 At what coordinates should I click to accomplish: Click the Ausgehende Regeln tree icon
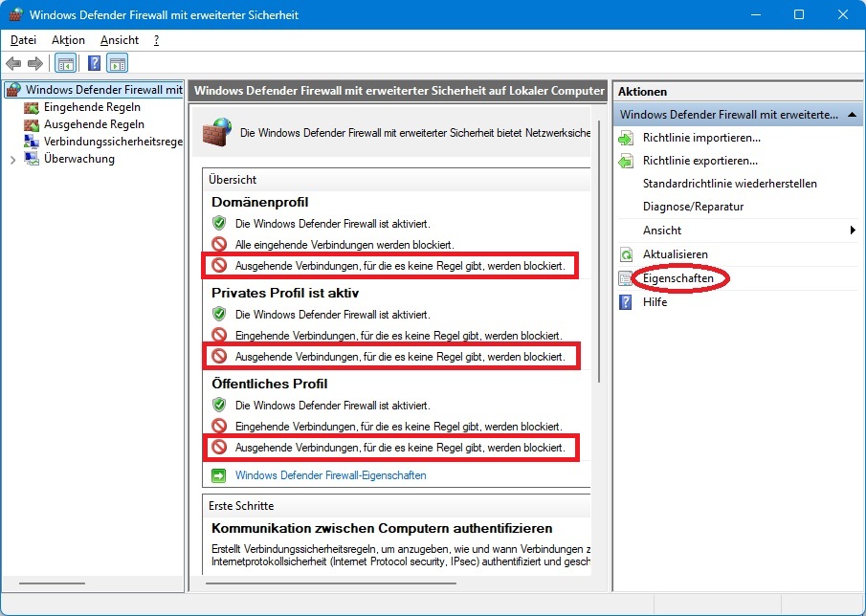pyautogui.click(x=32, y=124)
